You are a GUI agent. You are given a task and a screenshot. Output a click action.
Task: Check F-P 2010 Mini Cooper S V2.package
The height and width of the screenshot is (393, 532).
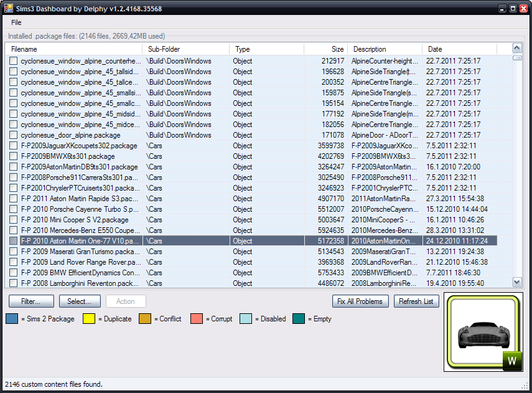click(13, 220)
